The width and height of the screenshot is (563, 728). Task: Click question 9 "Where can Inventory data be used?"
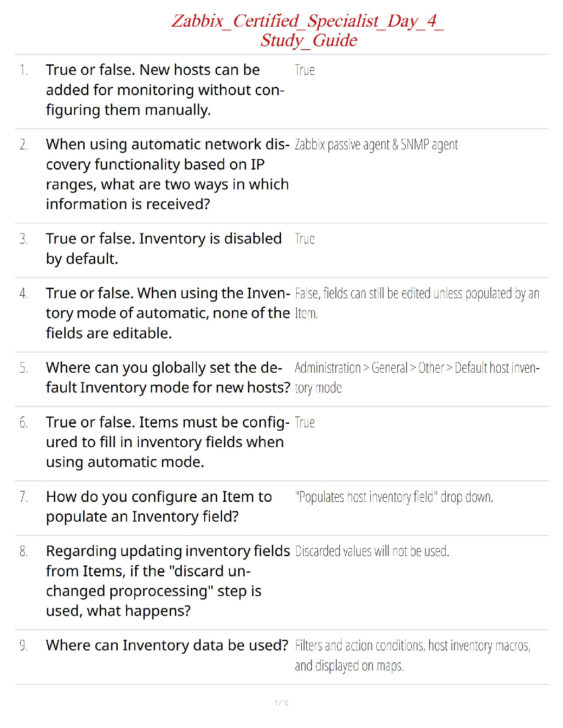(x=167, y=646)
